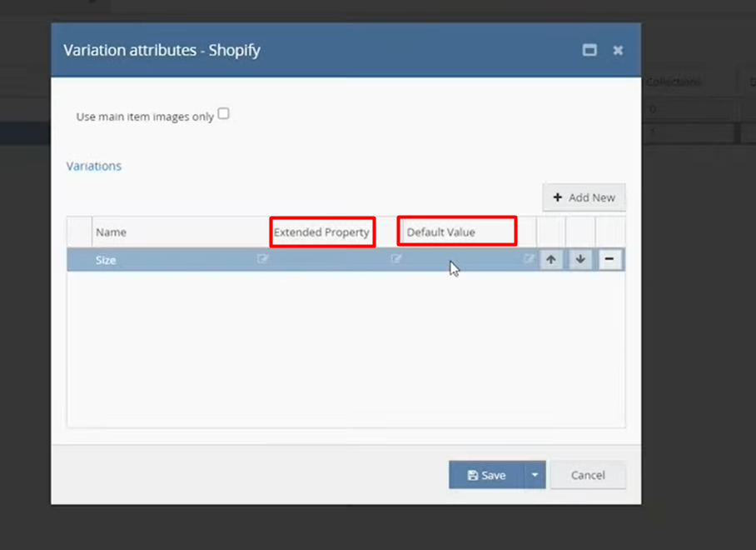756x550 pixels.
Task: Close the Variation attributes dialog
Action: [618, 50]
